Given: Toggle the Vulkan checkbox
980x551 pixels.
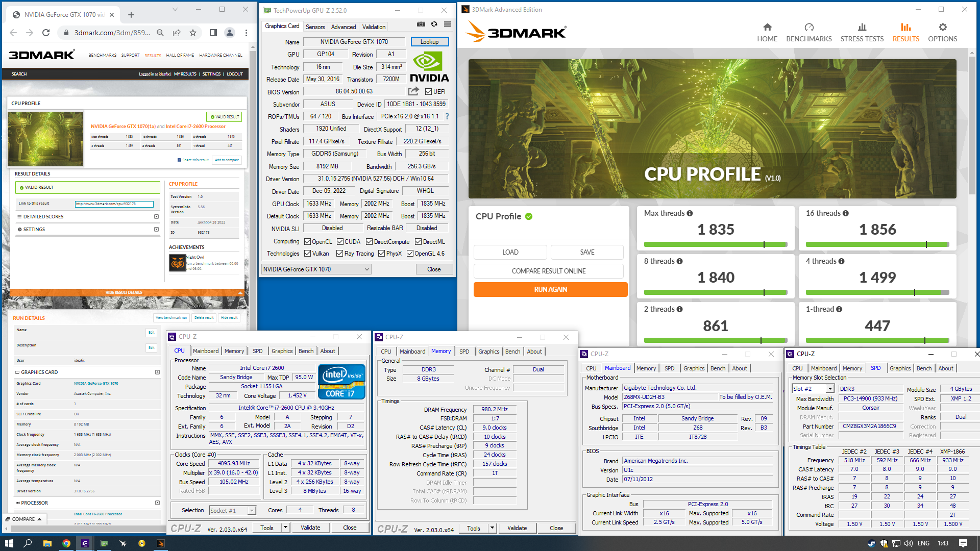Looking at the screenshot, I should [307, 254].
